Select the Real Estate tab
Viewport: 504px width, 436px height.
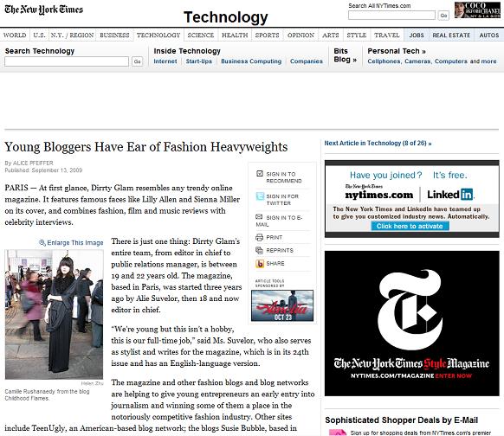tap(451, 35)
